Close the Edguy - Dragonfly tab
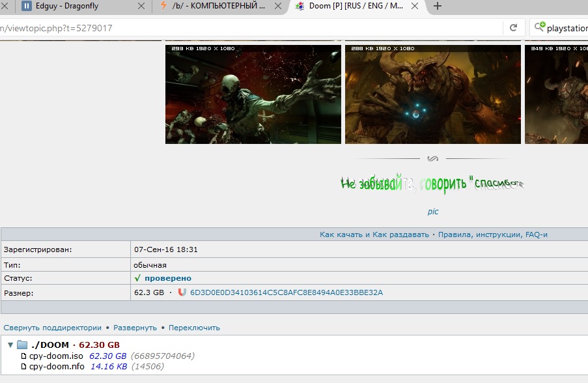Image resolution: width=588 pixels, height=383 pixels. [141, 6]
